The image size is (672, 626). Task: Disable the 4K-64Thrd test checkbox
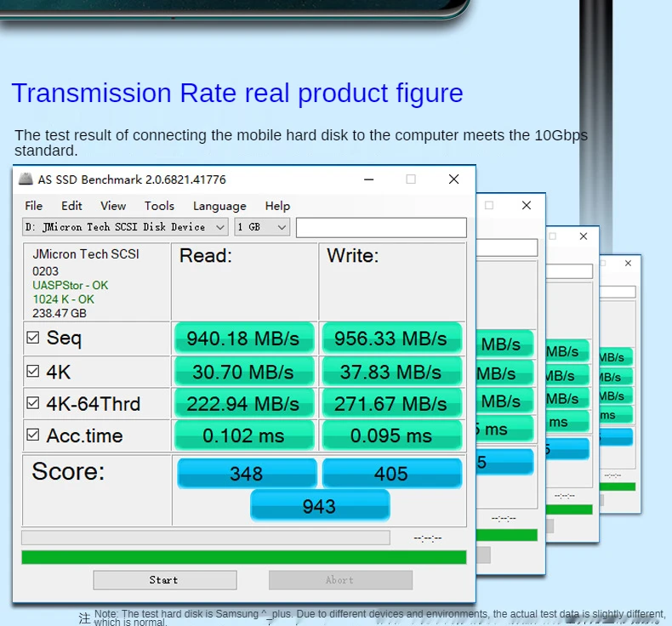click(33, 403)
